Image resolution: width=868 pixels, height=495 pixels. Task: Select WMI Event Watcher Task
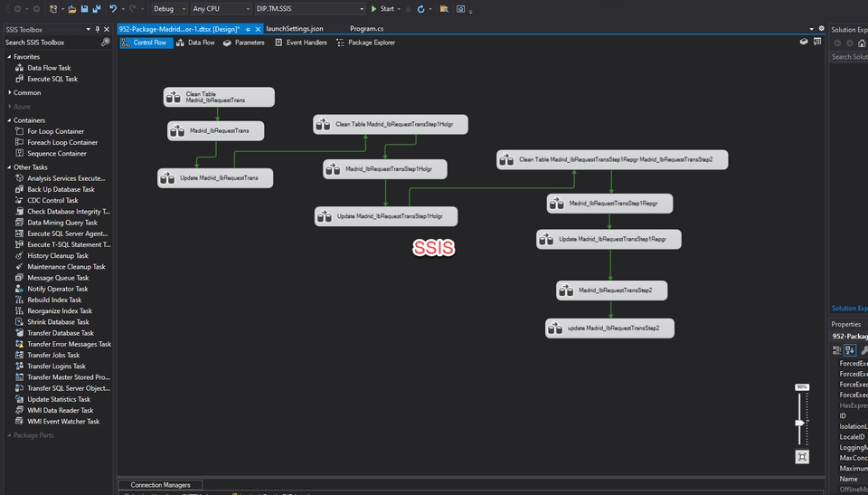point(63,422)
